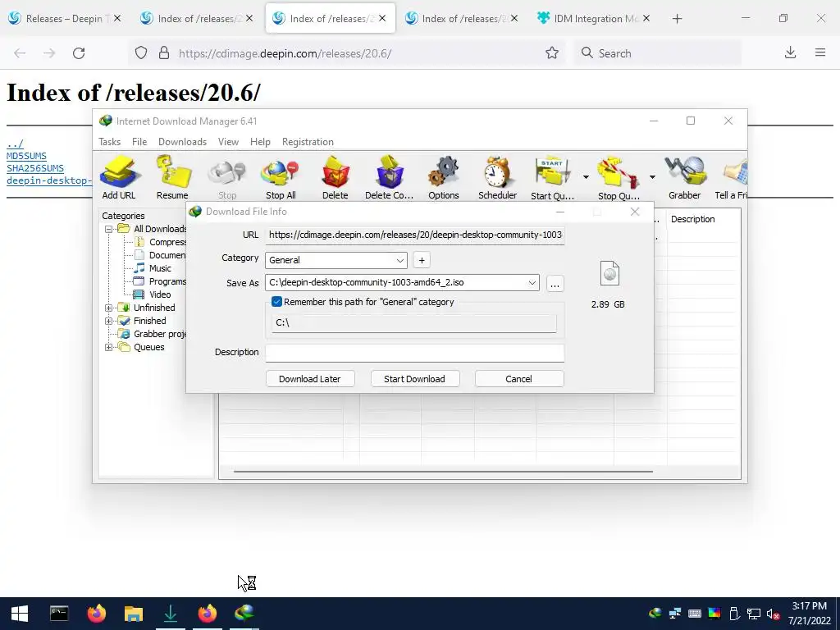
Task: Open the View menu
Action: pyautogui.click(x=228, y=142)
